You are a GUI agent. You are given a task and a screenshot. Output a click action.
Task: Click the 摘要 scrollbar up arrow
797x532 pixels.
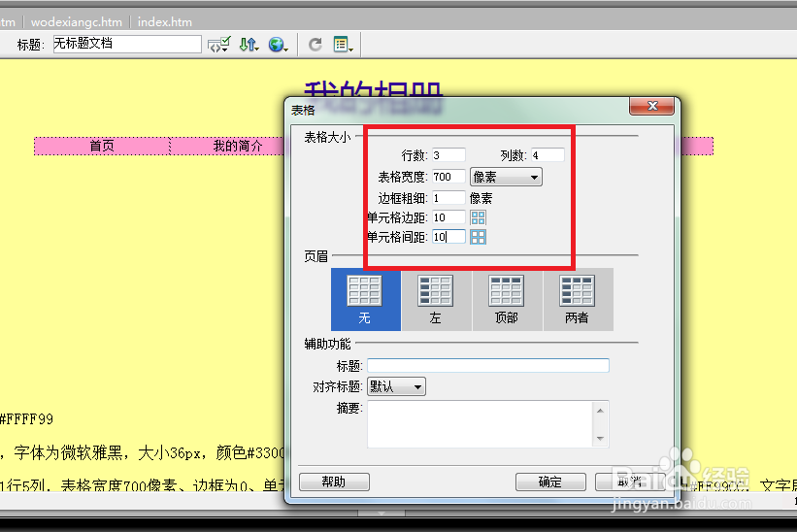pyautogui.click(x=600, y=410)
